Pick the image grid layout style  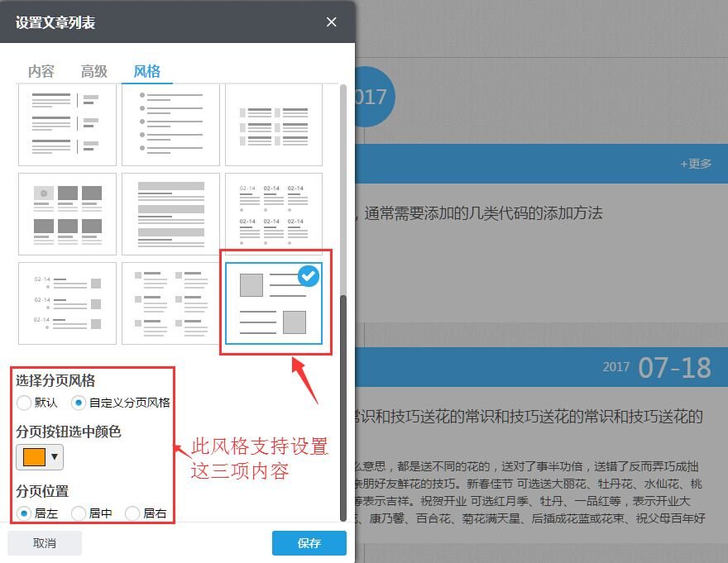click(x=67, y=213)
